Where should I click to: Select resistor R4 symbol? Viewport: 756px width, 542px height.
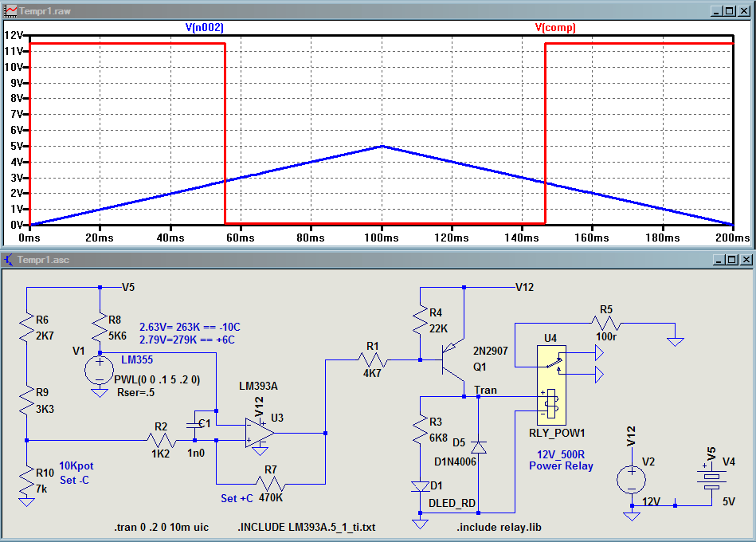click(x=421, y=320)
